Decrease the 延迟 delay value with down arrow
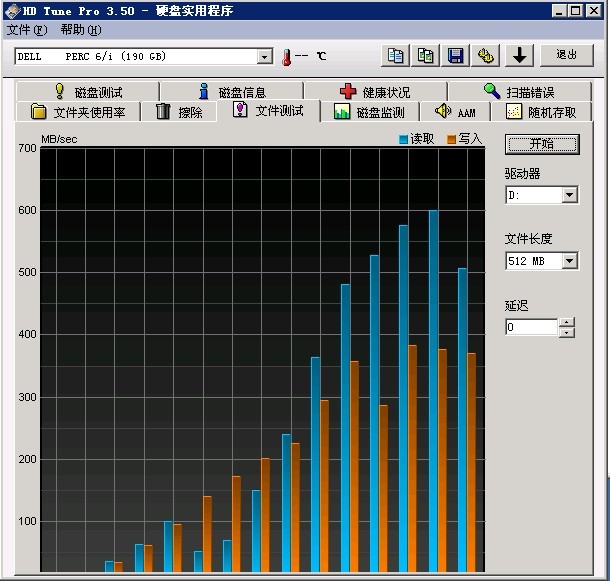Image resolution: width=610 pixels, height=581 pixels. (567, 332)
